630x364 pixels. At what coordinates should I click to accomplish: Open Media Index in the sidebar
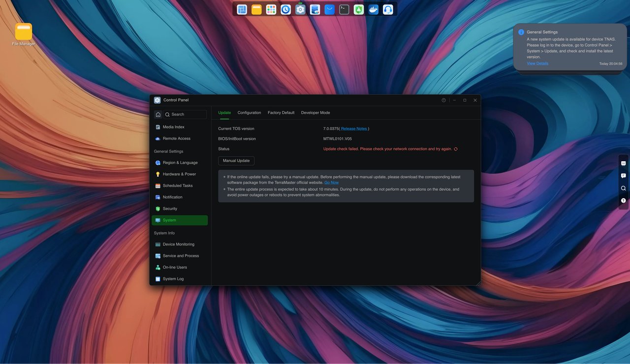[180, 127]
